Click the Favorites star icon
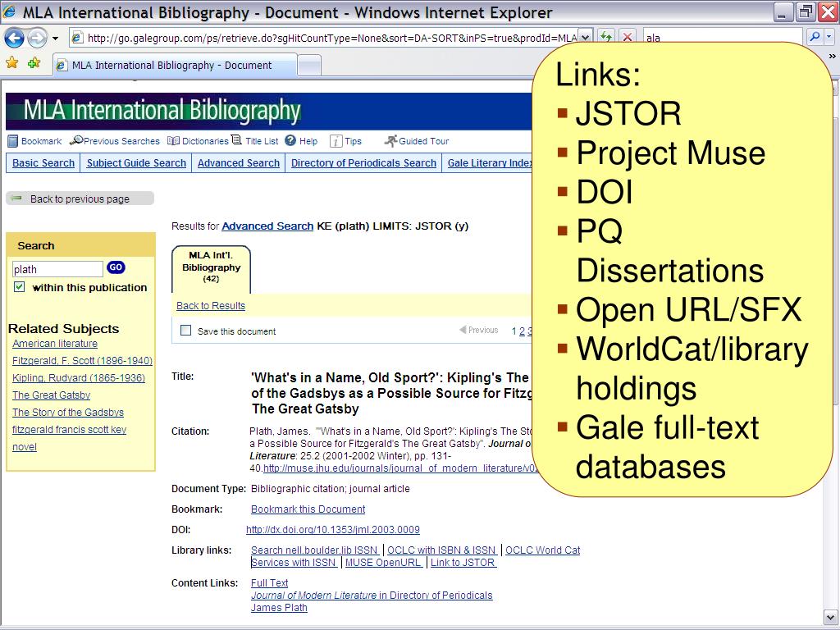 pyautogui.click(x=11, y=64)
